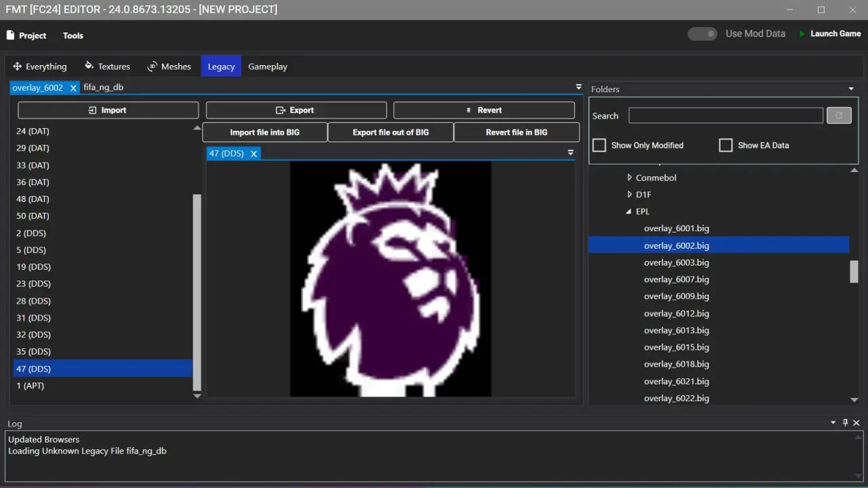Click the Import button
This screenshot has height=488, width=868.
pos(108,110)
